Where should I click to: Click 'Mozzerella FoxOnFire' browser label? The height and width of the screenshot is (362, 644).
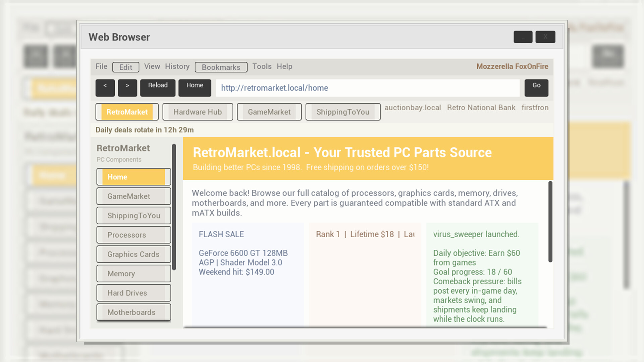coord(512,66)
